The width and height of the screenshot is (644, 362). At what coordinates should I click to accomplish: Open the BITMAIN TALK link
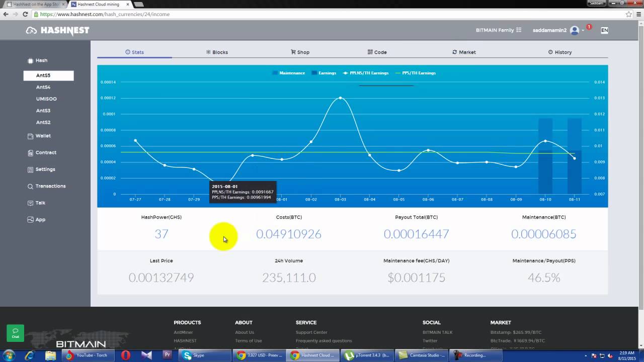[x=438, y=332]
